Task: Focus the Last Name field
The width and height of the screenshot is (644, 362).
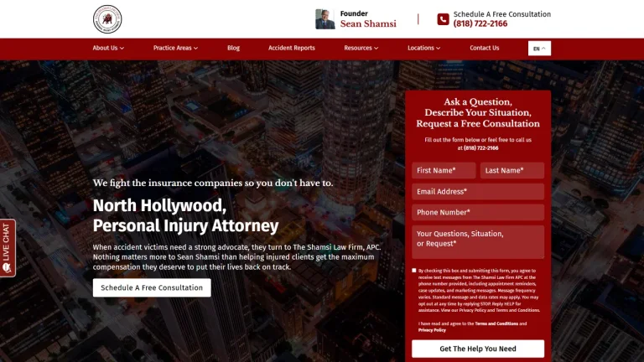Action: tap(512, 170)
